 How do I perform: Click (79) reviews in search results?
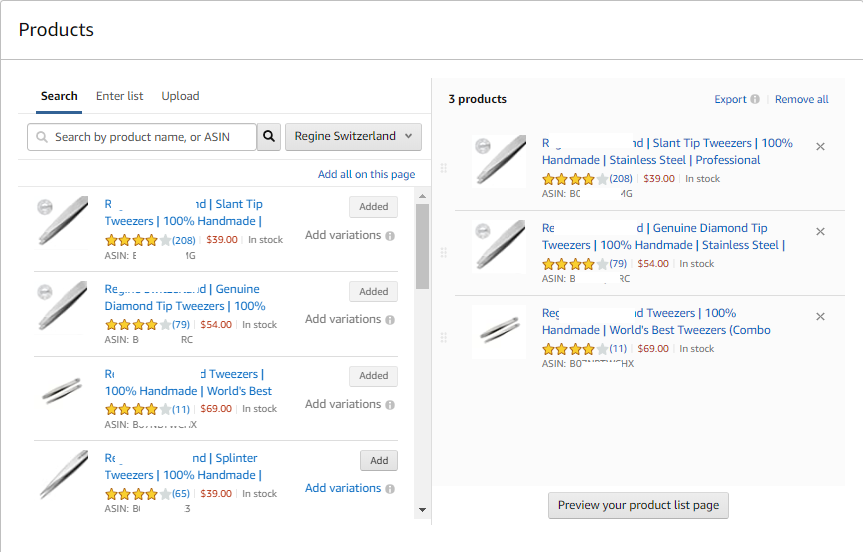[x=181, y=325]
